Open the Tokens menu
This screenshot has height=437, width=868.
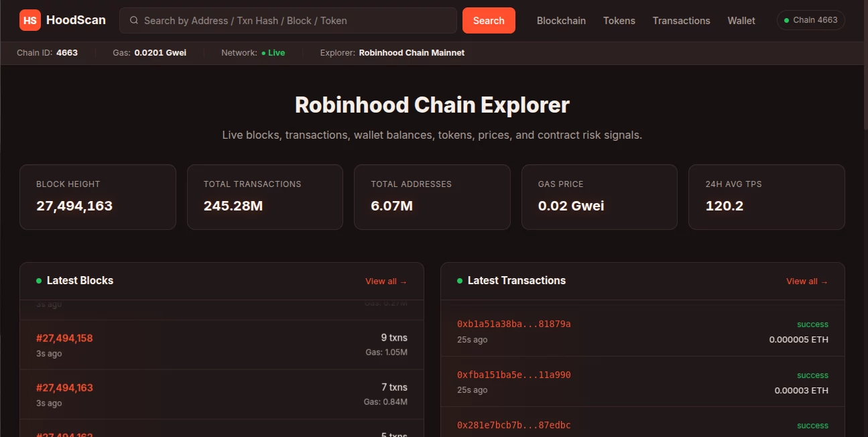coord(619,21)
